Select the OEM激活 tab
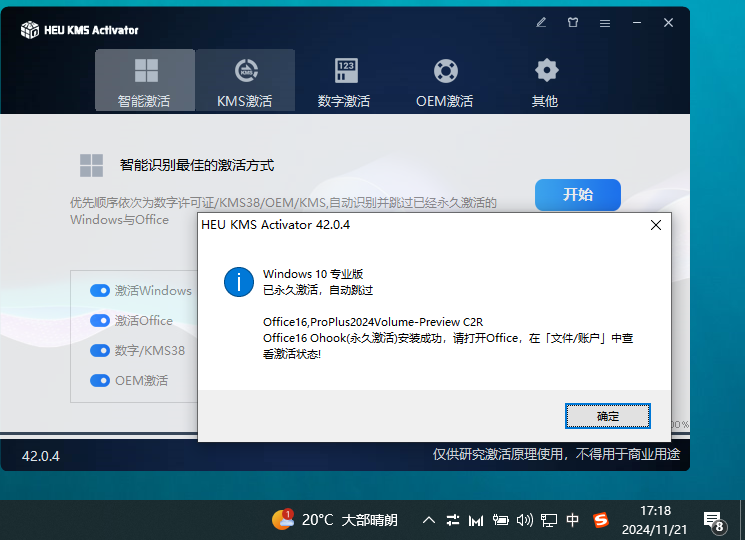Viewport: 745px width, 540px height. [x=445, y=80]
